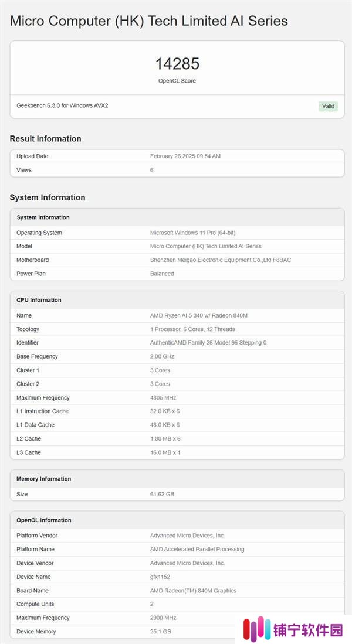Click the 14285 OpenCL score
Viewport: 352px width, 644px height.
(x=177, y=64)
